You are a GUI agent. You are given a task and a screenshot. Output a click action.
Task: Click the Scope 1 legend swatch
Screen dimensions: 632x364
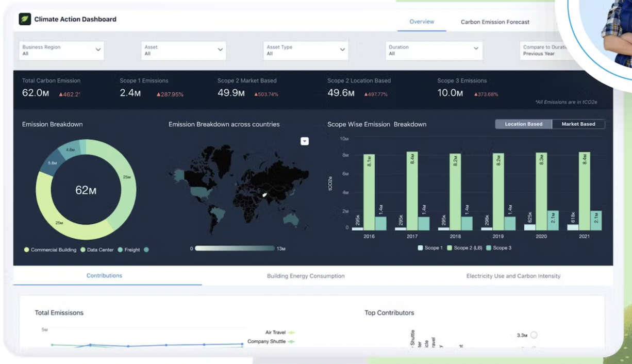tap(420, 248)
